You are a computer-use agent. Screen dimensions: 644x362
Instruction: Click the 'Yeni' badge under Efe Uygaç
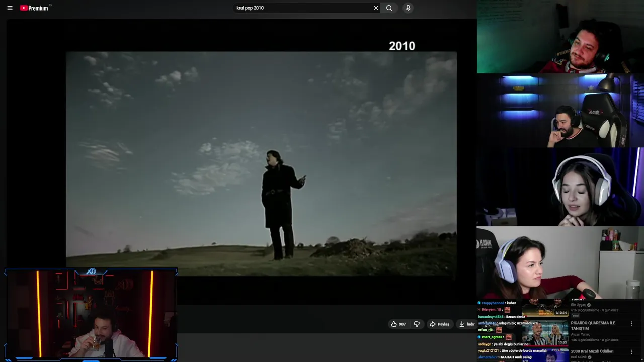point(576,316)
